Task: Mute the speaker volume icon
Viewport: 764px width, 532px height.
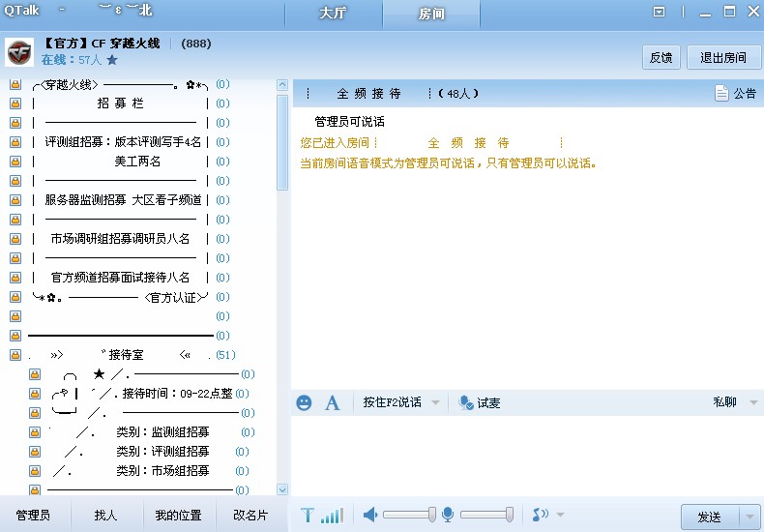Action: 370,515
